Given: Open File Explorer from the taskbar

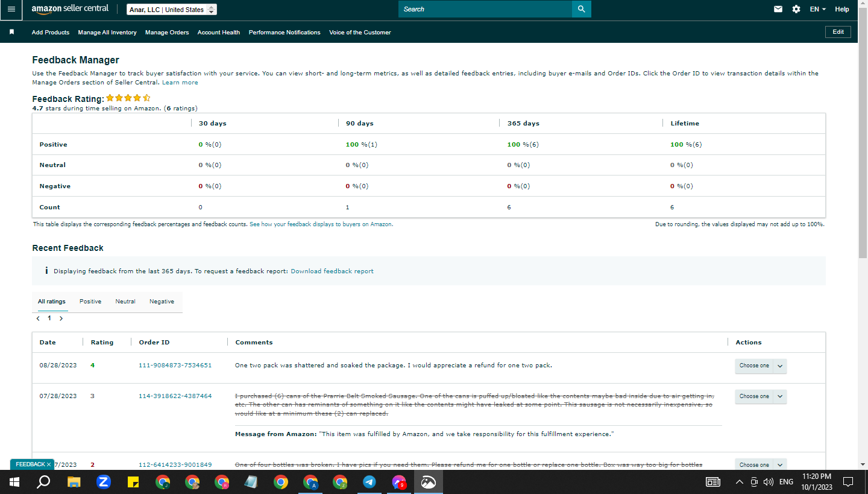Looking at the screenshot, I should (x=74, y=482).
